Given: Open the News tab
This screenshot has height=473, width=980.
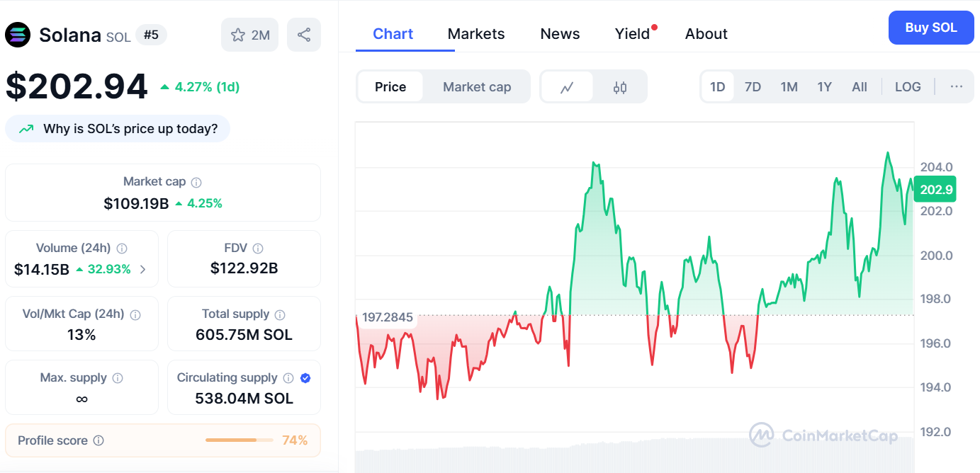Looking at the screenshot, I should [559, 33].
